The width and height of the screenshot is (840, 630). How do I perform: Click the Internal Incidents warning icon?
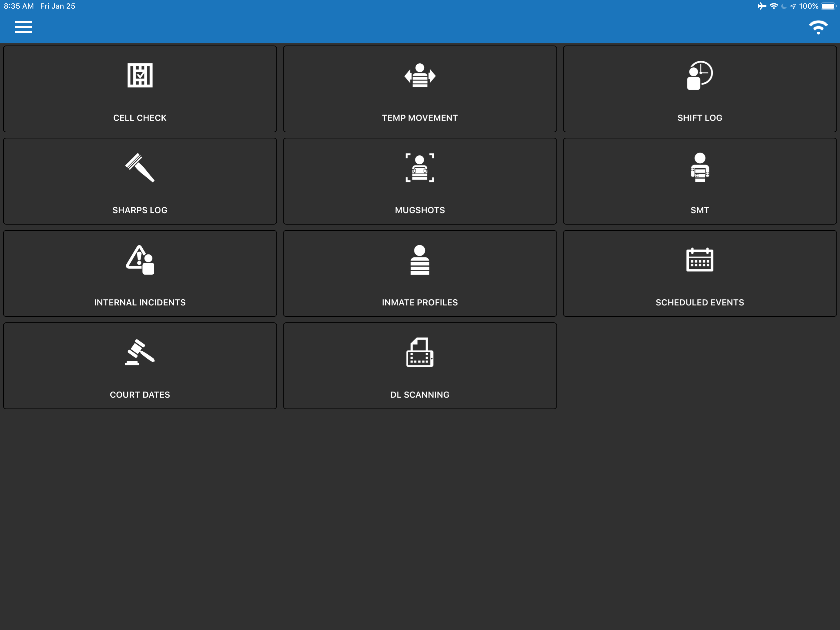[x=140, y=260]
